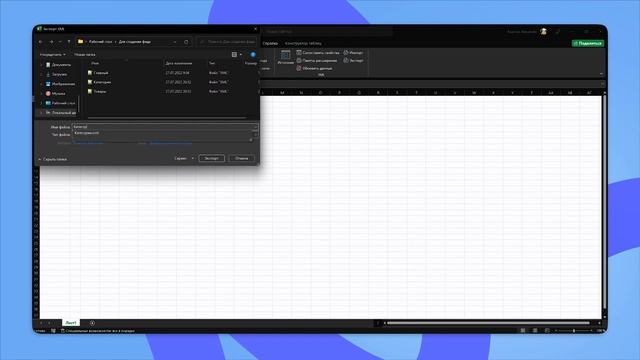The height and width of the screenshot is (360, 640).
Task: Change the file view layout icon
Action: point(234,54)
